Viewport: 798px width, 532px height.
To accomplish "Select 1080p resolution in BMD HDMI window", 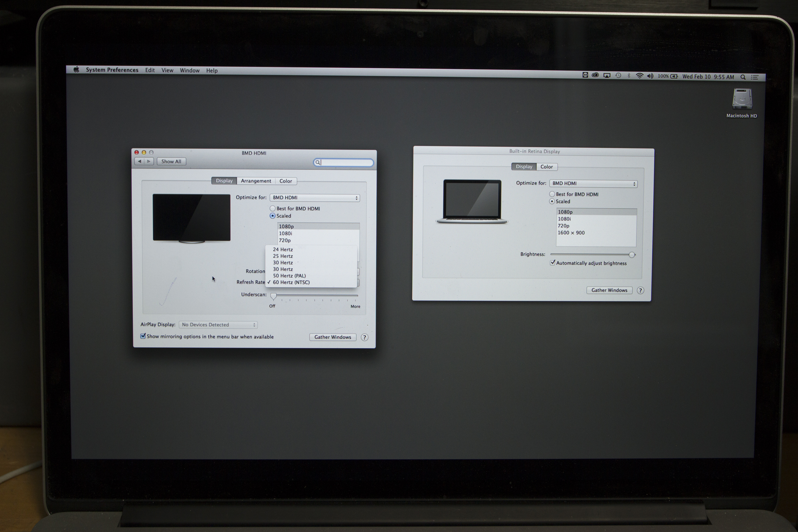I will tap(318, 226).
